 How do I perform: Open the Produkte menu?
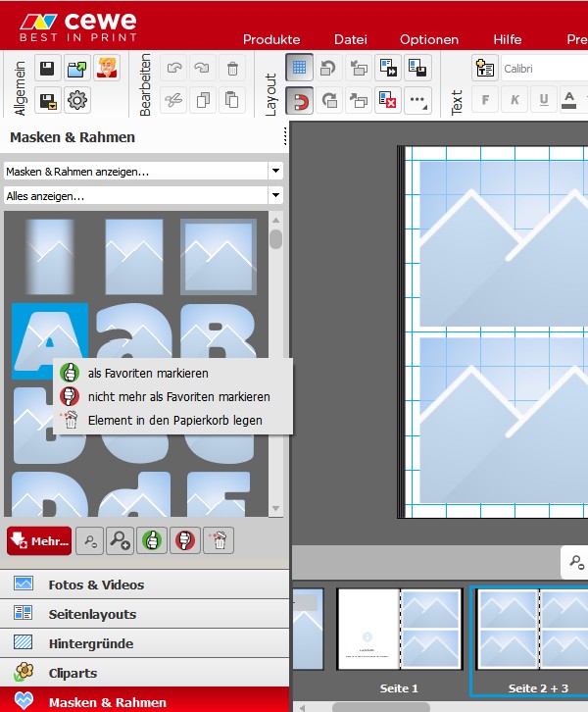click(271, 39)
